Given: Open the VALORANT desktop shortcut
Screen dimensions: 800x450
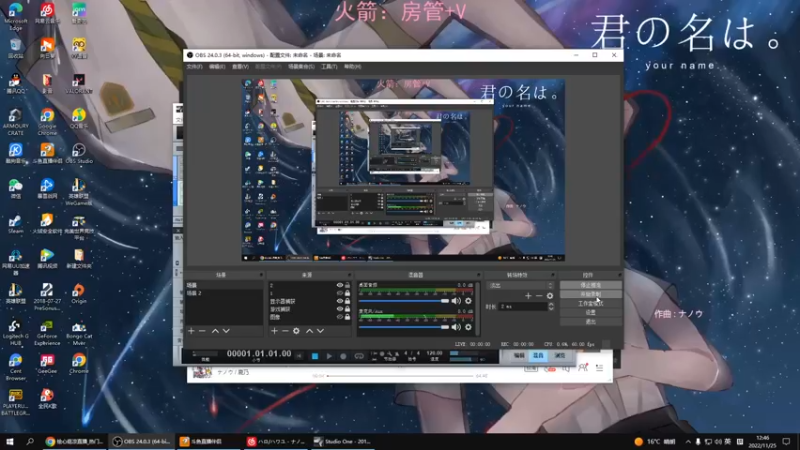Looking at the screenshot, I should [x=79, y=84].
